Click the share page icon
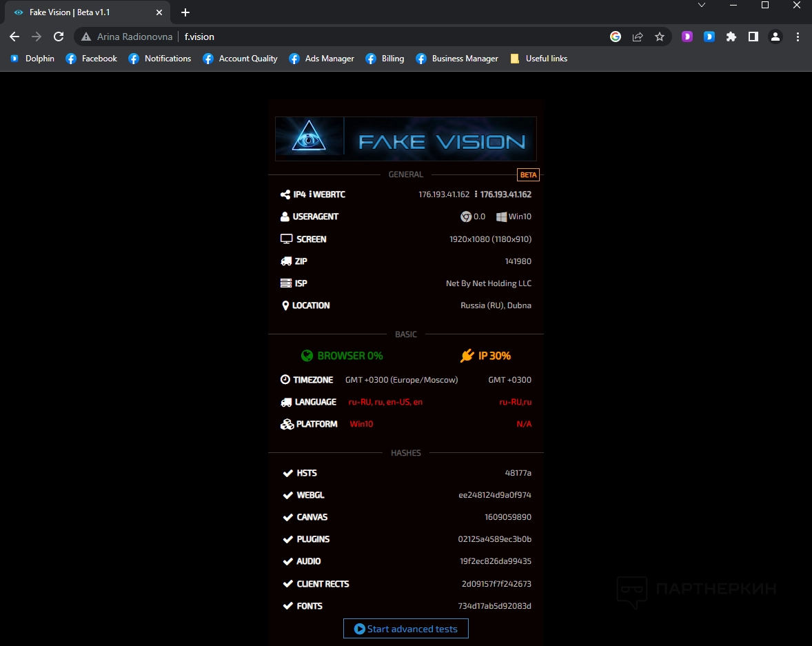Screen dimensions: 812x646 pyautogui.click(x=638, y=37)
